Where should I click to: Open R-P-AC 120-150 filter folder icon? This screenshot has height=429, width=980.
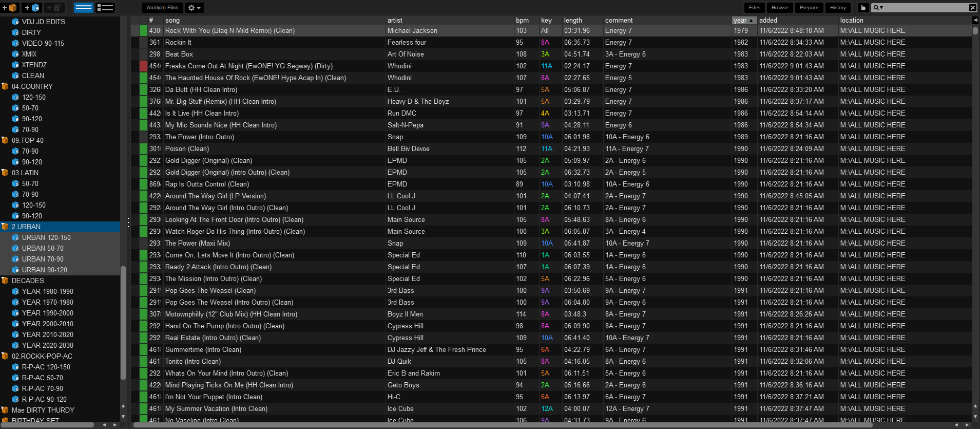click(15, 367)
